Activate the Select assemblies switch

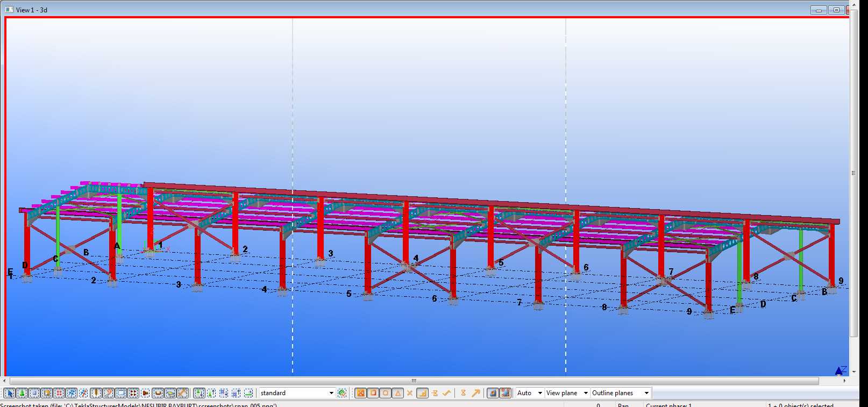pyautogui.click(x=224, y=393)
